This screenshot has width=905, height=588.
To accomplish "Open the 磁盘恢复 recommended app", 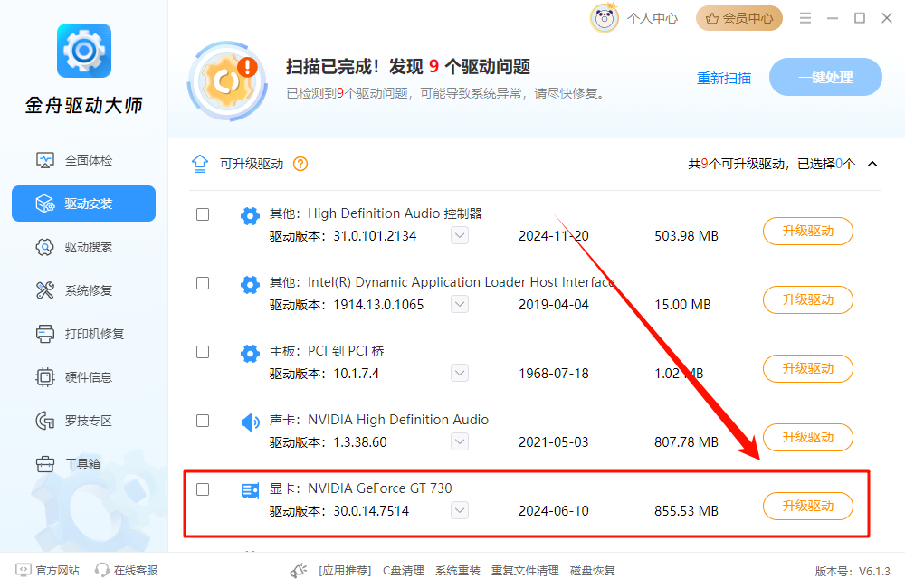I will tap(592, 571).
